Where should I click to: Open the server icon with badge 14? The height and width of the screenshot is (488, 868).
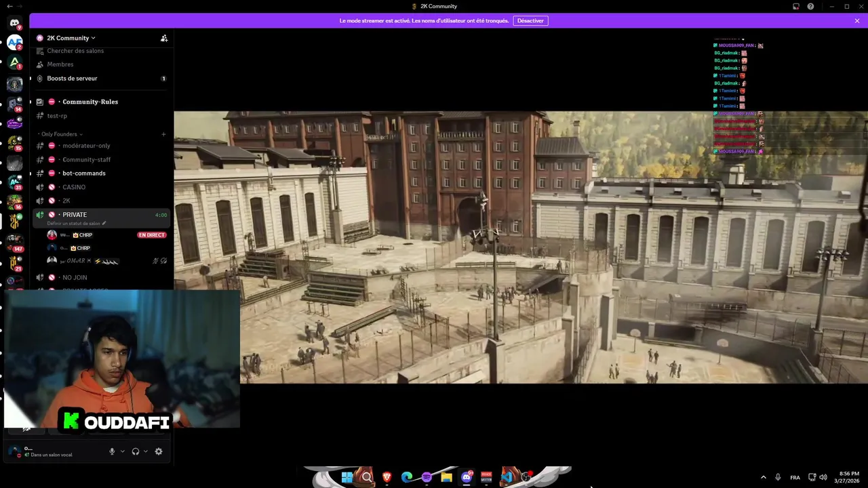click(x=14, y=104)
